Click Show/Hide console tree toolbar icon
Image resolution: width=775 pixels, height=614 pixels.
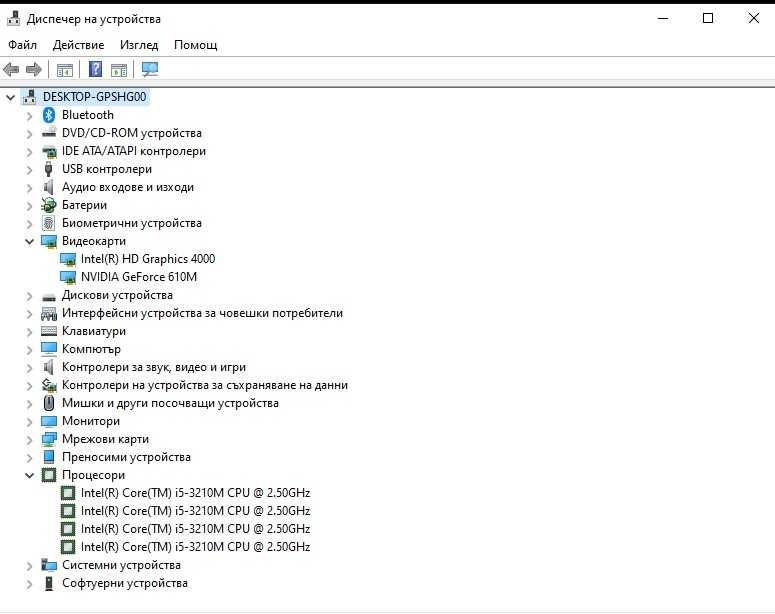tap(65, 70)
